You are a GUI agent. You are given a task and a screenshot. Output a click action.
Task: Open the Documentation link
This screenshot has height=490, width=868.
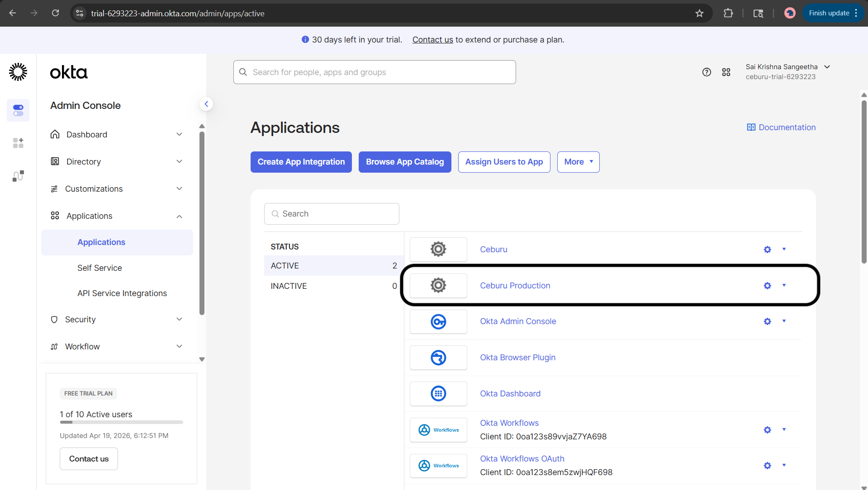pyautogui.click(x=781, y=127)
